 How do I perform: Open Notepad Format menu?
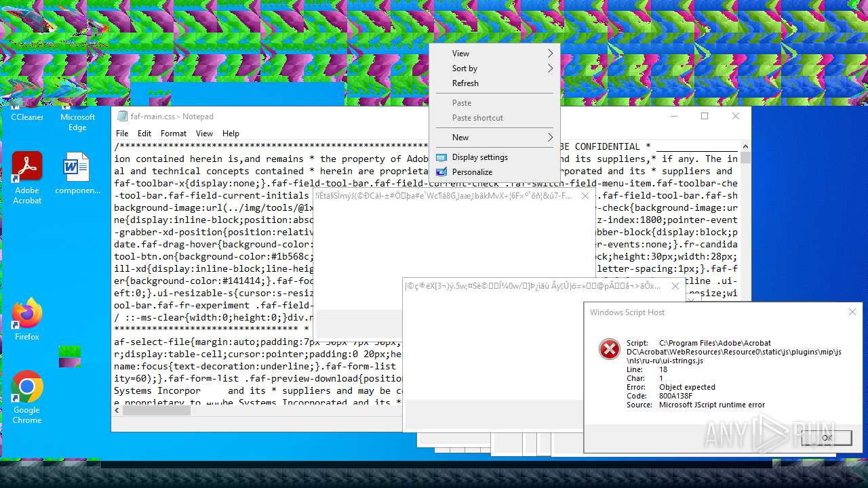pos(174,134)
